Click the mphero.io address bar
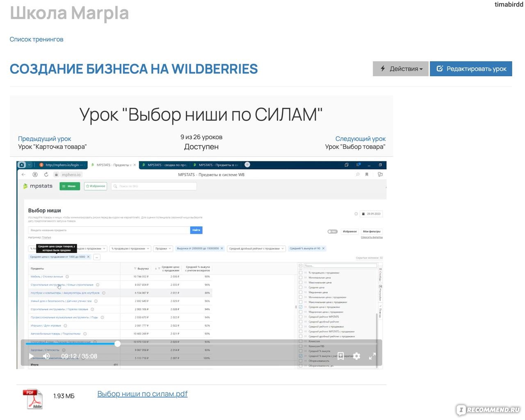The height and width of the screenshot is (420, 525). coord(71,175)
